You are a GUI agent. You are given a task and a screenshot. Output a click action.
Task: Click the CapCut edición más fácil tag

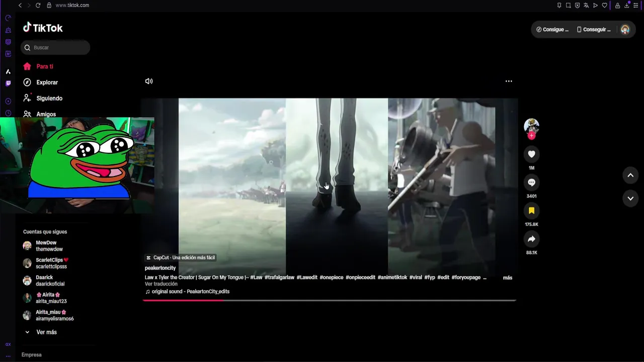pyautogui.click(x=180, y=257)
